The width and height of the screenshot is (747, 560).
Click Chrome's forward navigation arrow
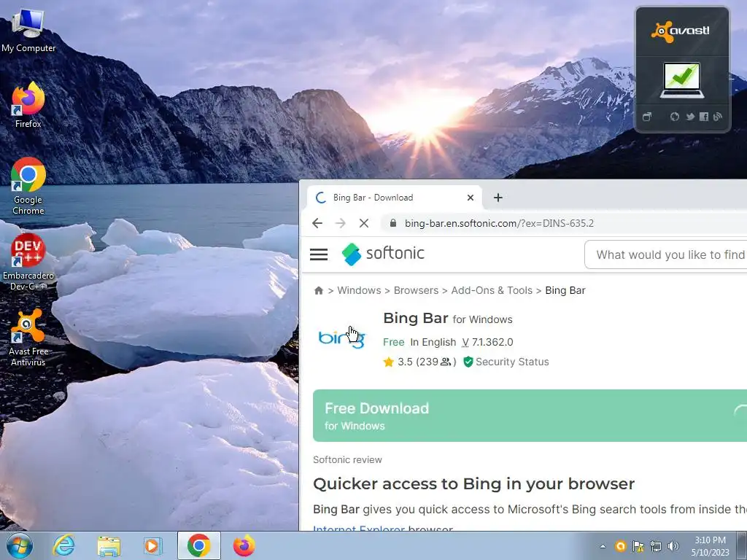click(340, 223)
